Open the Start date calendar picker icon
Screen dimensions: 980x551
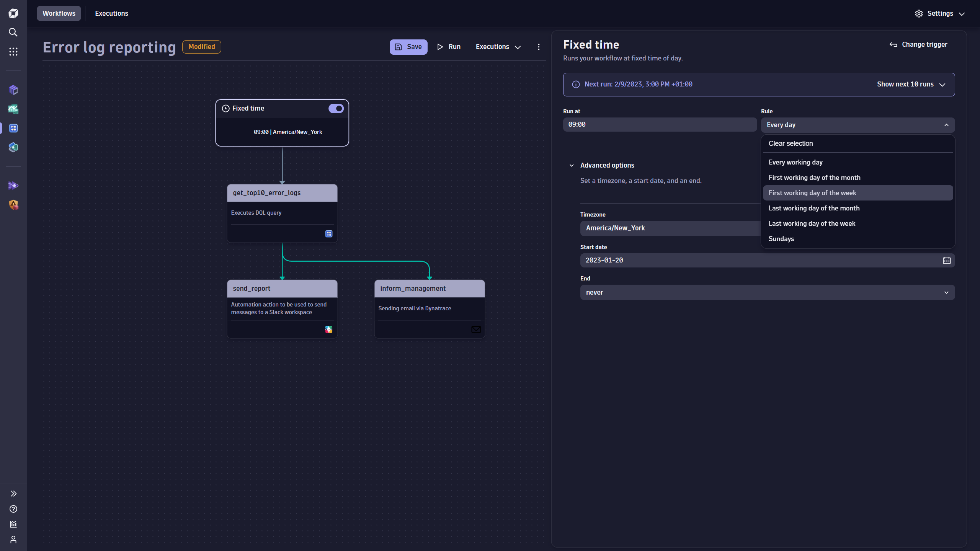click(x=947, y=261)
